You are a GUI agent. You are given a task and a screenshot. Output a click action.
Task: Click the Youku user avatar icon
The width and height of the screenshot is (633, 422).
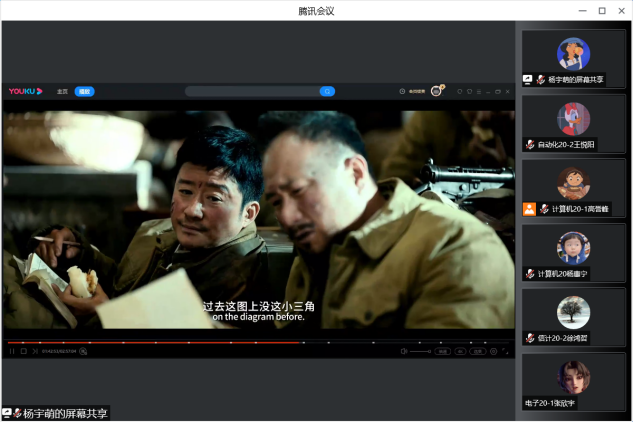click(x=436, y=91)
